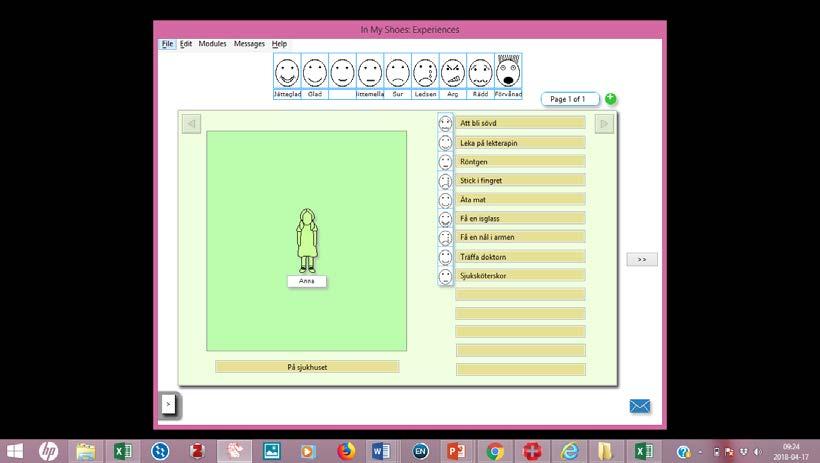Select the Jätteglad very happy face

(x=287, y=72)
